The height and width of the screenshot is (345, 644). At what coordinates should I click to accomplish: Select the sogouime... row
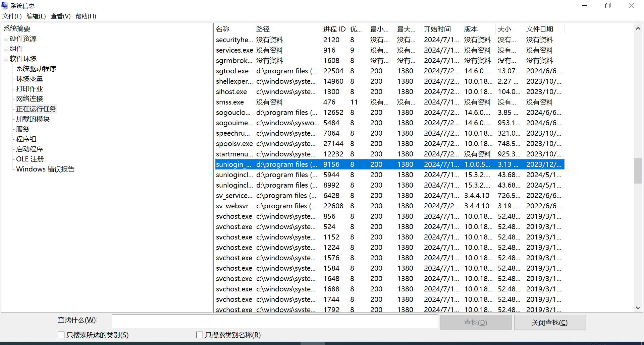(x=389, y=123)
